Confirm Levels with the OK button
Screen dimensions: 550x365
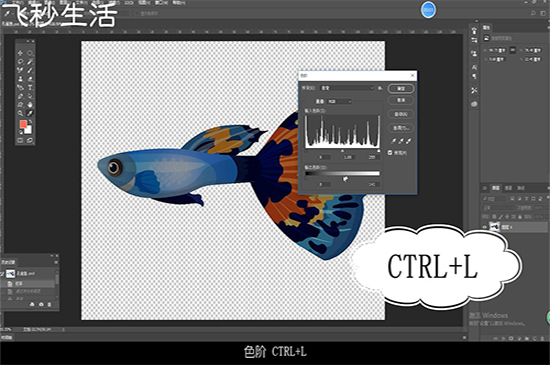[401, 88]
